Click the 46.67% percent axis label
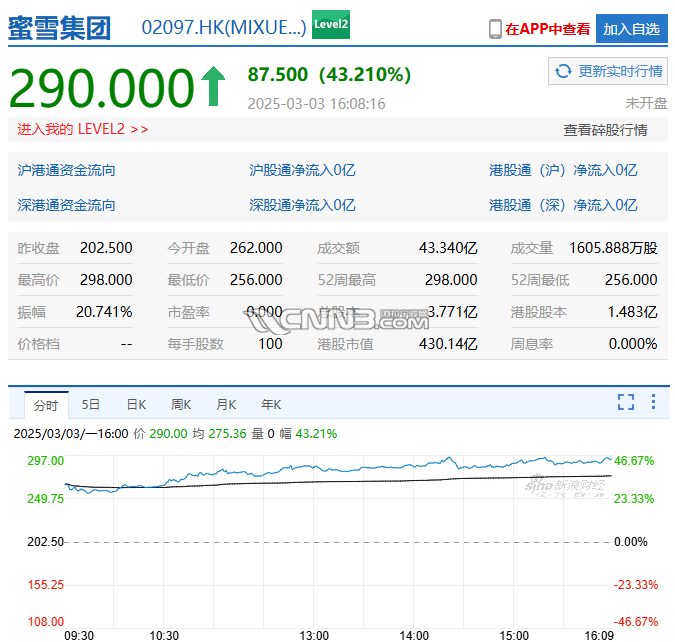This screenshot has height=642, width=675. (634, 461)
